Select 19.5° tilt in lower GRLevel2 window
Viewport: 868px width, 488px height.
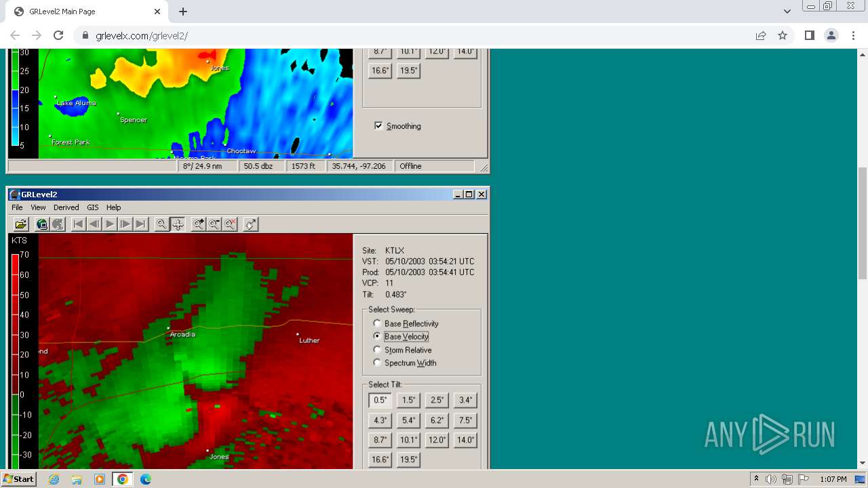click(x=408, y=460)
